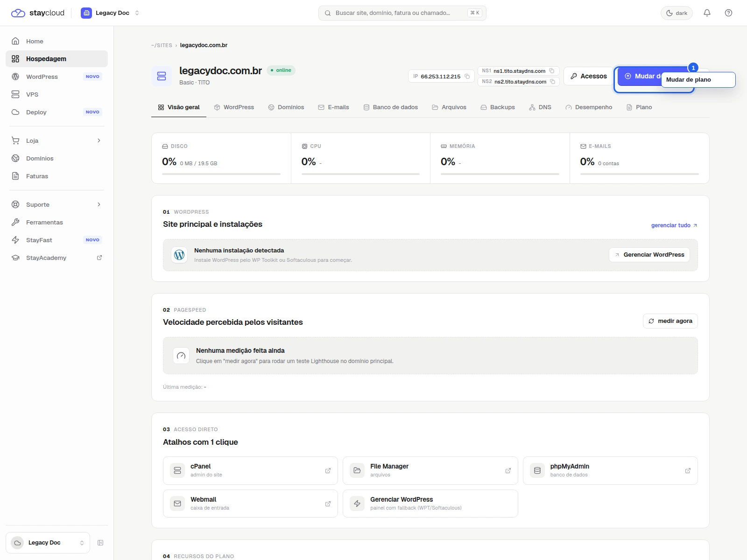Open WordPress in the sidebar

click(x=56, y=77)
